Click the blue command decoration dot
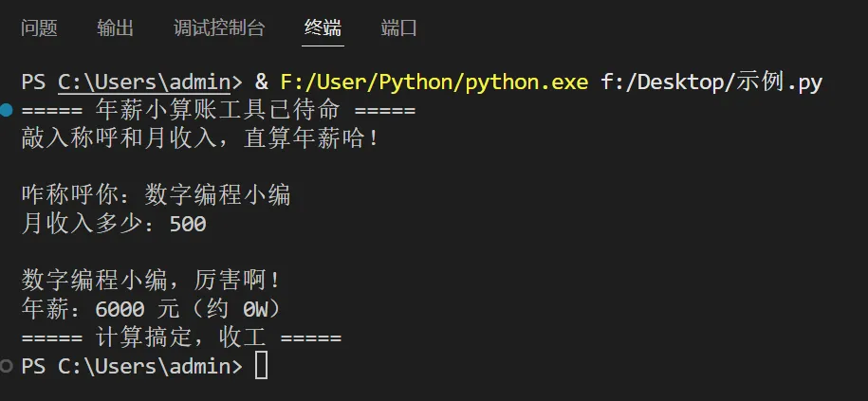Screen dimensions: 868x401 point(8,111)
